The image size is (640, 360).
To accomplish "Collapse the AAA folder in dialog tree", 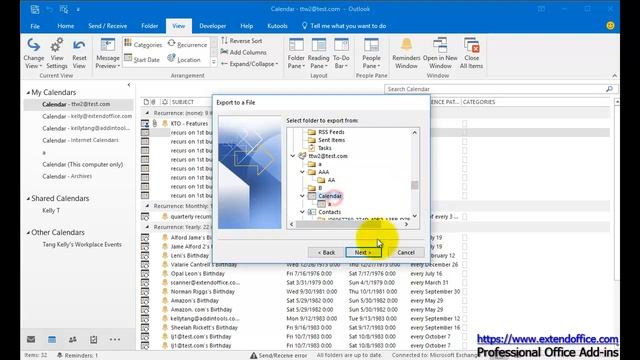I will coord(302,172).
